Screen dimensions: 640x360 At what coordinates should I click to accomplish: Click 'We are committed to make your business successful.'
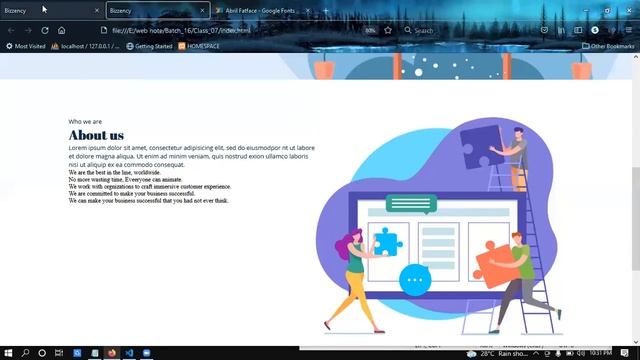[132, 193]
